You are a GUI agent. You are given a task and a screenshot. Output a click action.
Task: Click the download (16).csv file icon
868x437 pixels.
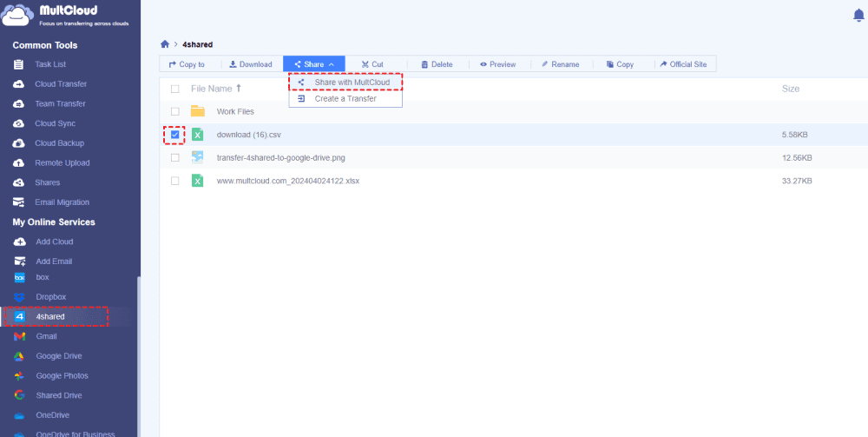[x=198, y=135]
